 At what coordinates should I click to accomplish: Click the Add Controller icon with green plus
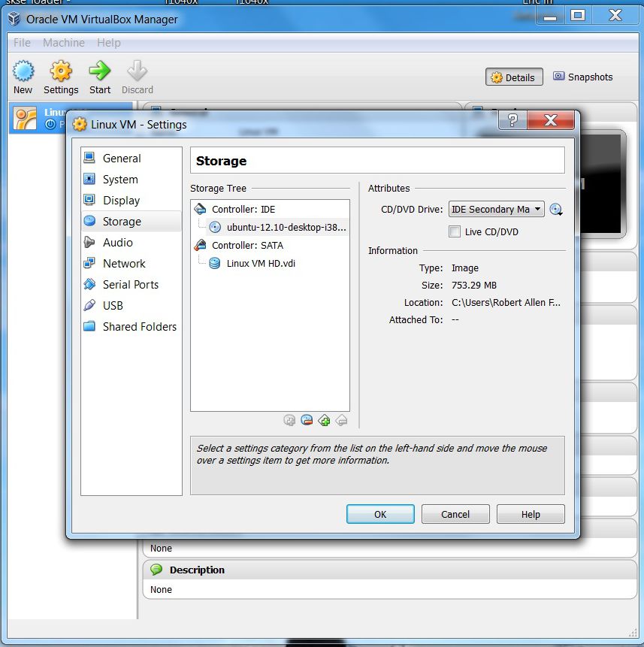pos(325,421)
